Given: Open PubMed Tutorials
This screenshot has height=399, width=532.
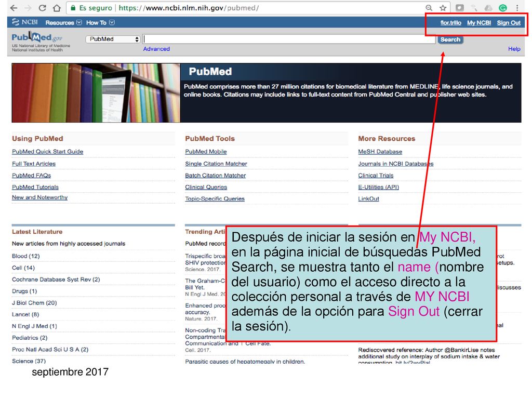Looking at the screenshot, I should point(35,187).
